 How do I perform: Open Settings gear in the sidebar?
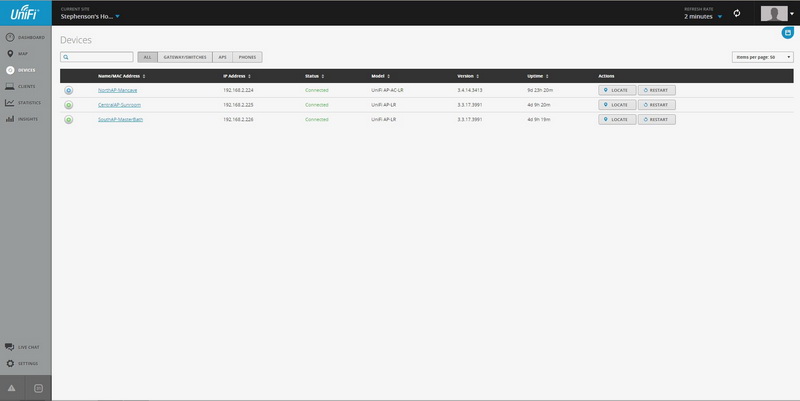(22, 363)
